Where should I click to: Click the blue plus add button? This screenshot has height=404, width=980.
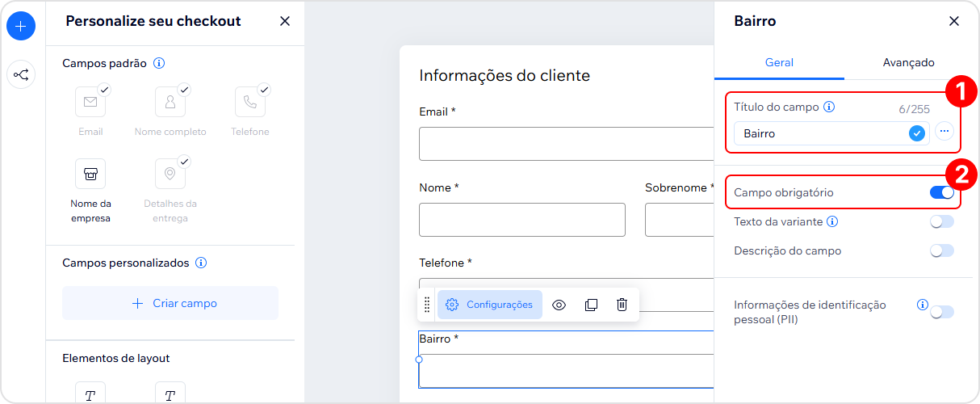(x=21, y=27)
